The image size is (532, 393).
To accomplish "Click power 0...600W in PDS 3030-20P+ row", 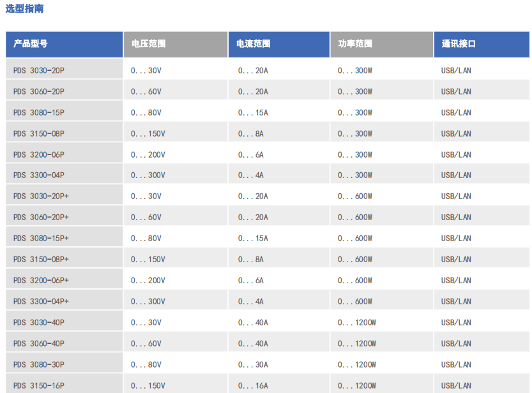I will pyautogui.click(x=355, y=196).
